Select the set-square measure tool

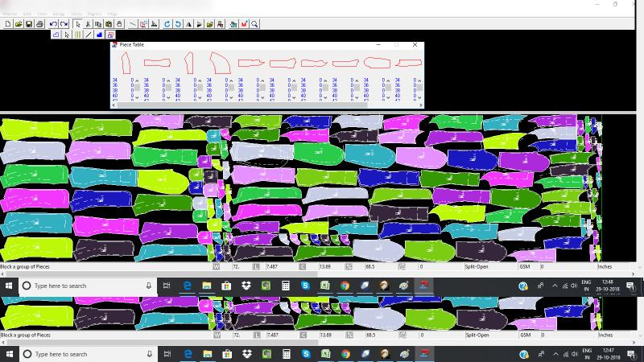(x=154, y=24)
